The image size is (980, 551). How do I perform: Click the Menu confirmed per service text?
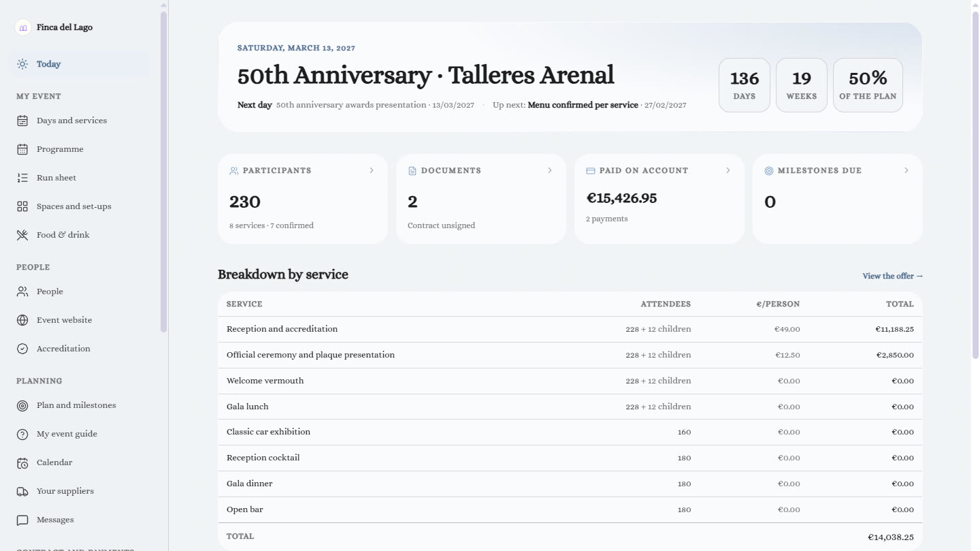[583, 105]
